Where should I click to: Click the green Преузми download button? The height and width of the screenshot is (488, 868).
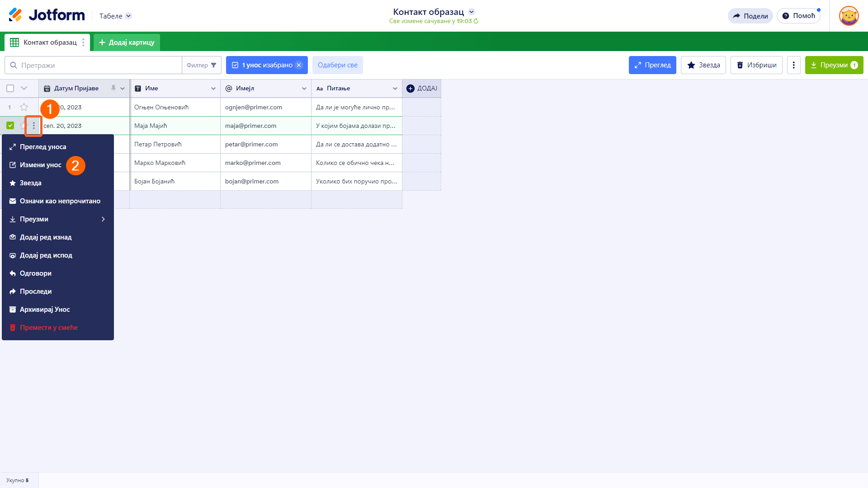(x=834, y=65)
